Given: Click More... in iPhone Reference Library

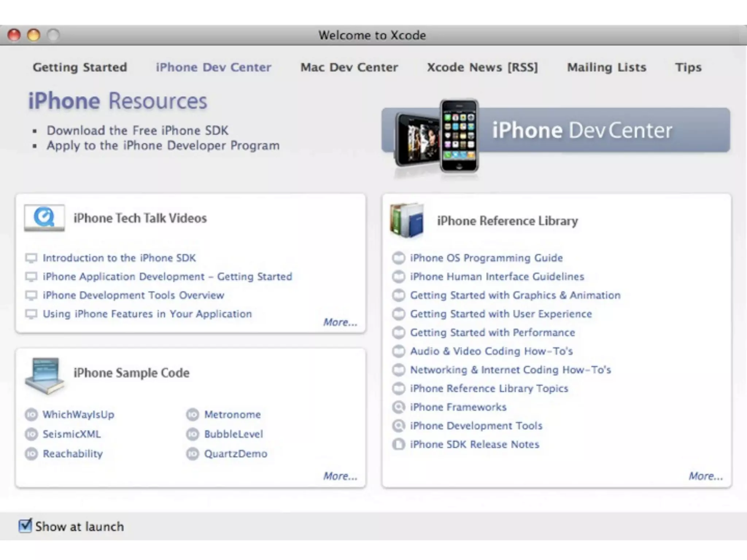Looking at the screenshot, I should [x=706, y=476].
